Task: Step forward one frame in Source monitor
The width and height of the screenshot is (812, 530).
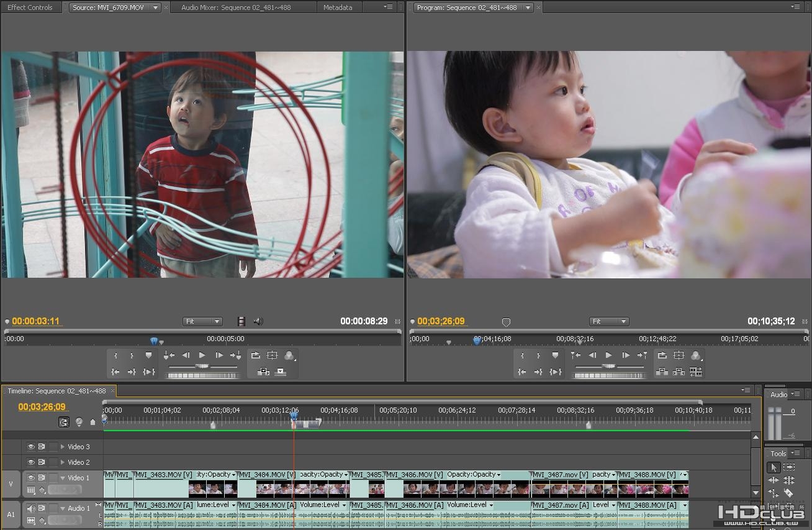Action: coord(219,355)
